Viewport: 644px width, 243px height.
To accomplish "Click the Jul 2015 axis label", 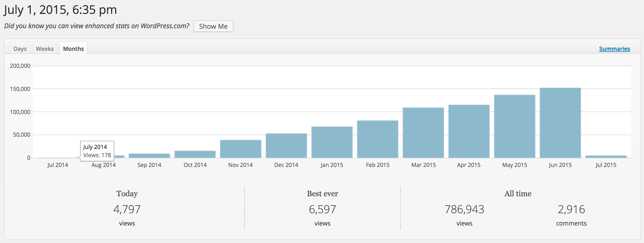I will (606, 165).
